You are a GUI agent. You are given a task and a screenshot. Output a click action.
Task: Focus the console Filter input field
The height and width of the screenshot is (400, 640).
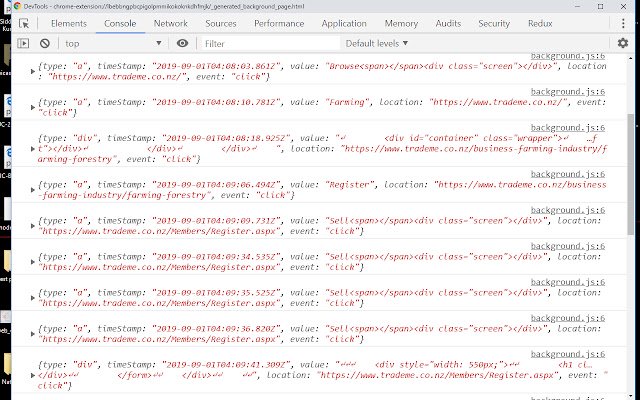click(x=270, y=43)
